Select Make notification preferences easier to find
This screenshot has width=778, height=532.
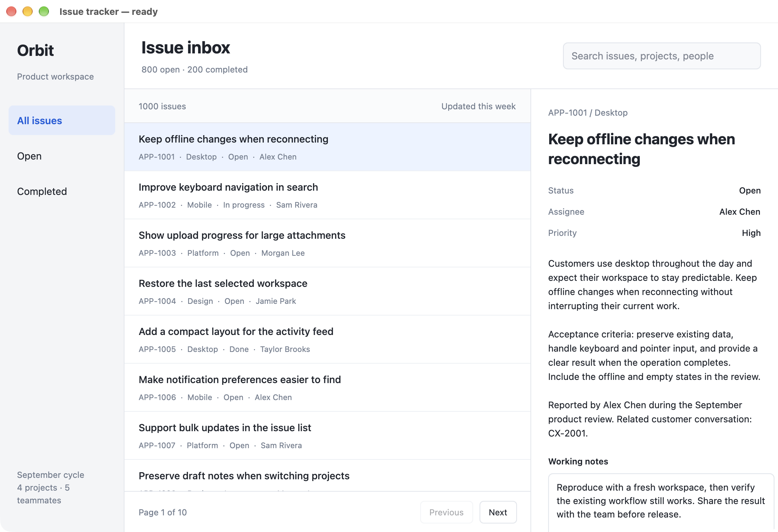327,388
